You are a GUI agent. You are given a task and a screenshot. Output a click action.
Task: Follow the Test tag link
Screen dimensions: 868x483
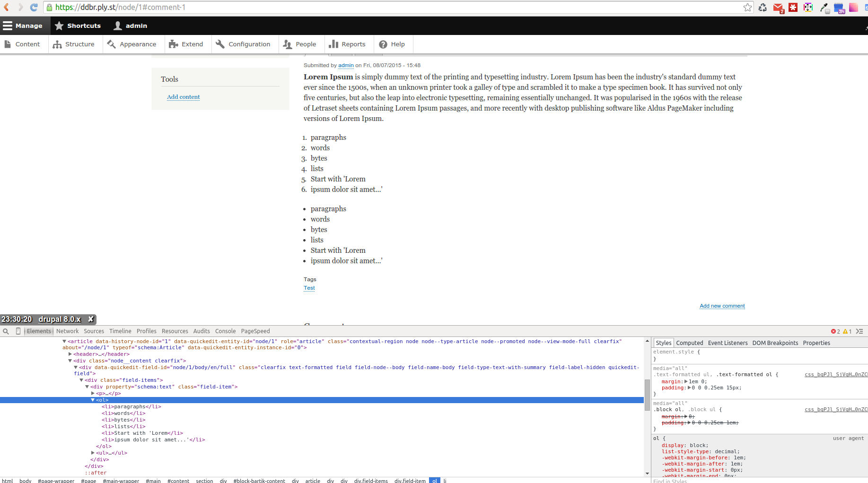coord(309,288)
